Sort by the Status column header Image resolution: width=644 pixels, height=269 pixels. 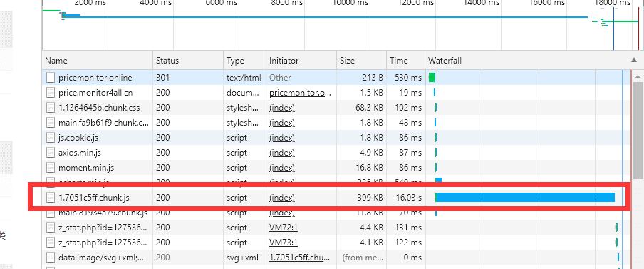coord(188,61)
